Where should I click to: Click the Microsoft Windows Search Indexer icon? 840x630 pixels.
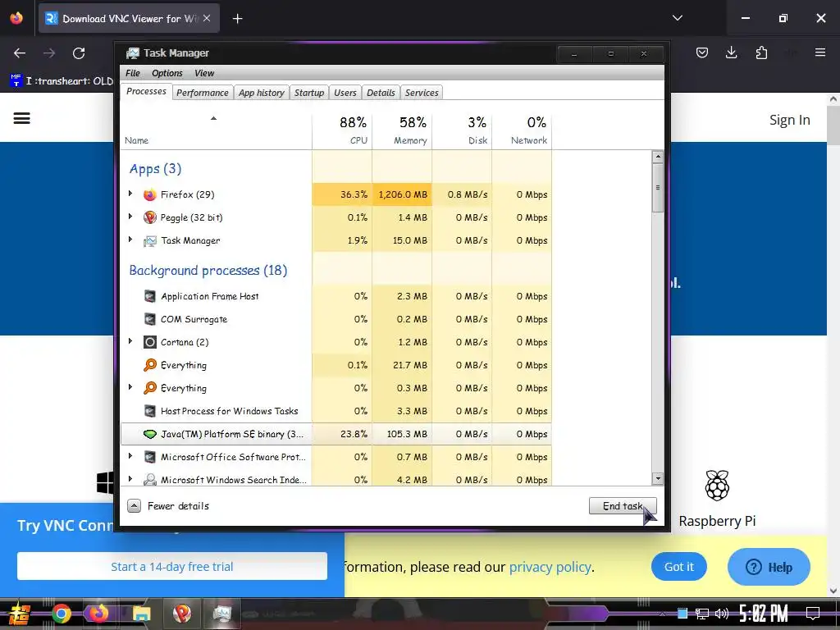tap(150, 479)
